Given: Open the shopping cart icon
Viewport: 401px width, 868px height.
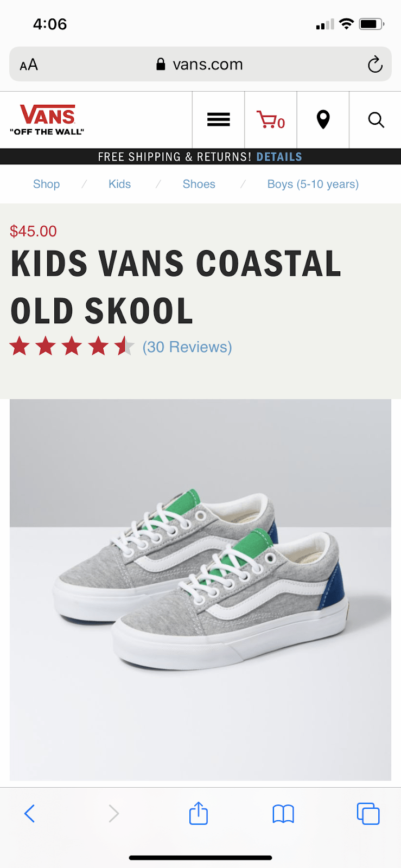Looking at the screenshot, I should (x=271, y=120).
